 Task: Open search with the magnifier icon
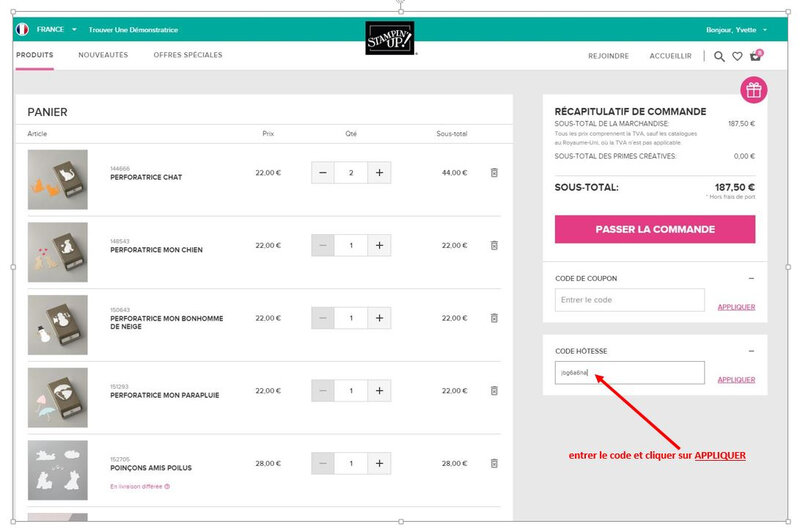point(719,56)
